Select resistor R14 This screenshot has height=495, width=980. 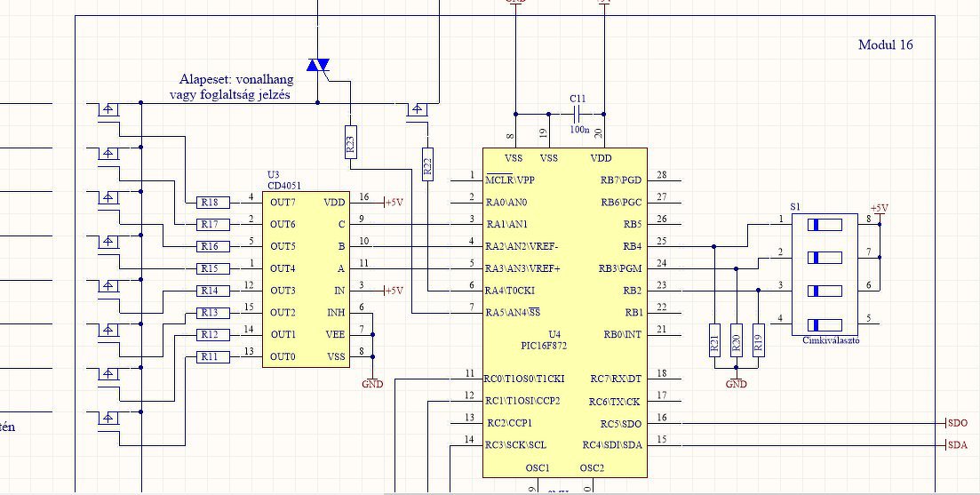tap(213, 291)
